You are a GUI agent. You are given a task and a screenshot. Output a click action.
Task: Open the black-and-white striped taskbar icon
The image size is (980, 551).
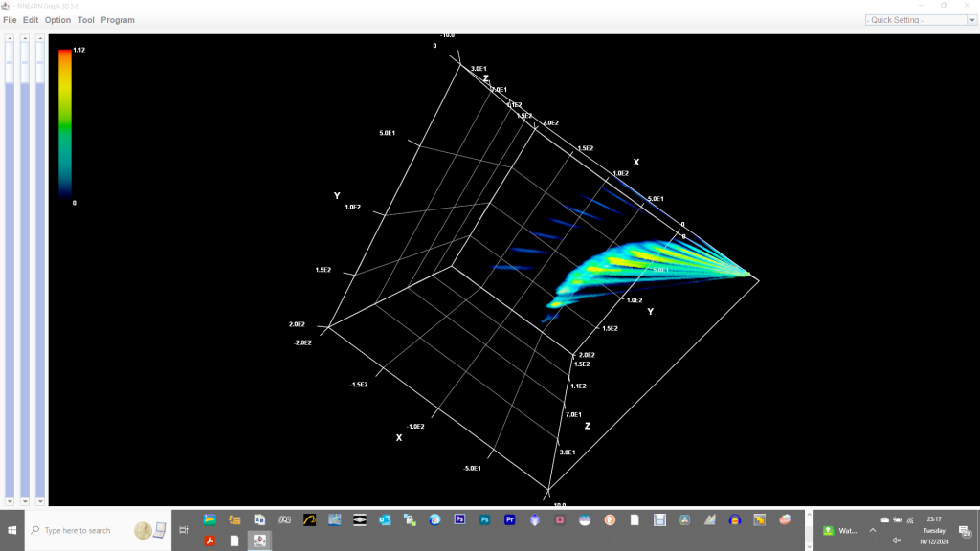360,519
